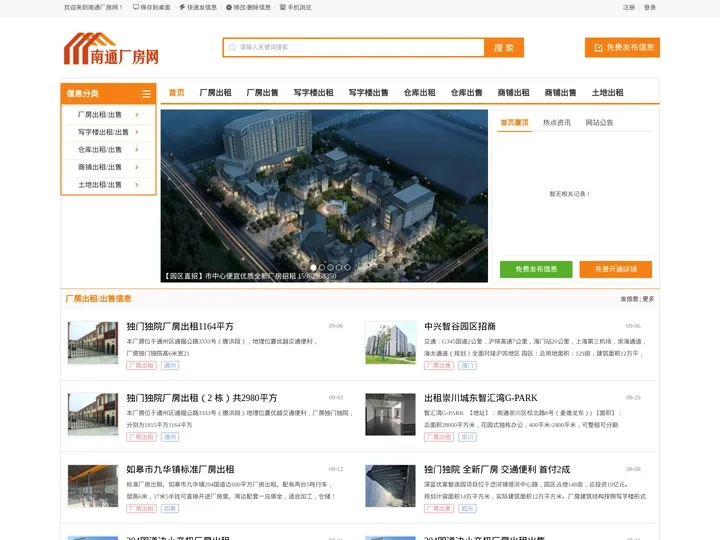720x540 pixels.
Task: Open the 商铺出售 navigation item
Action: click(x=560, y=93)
